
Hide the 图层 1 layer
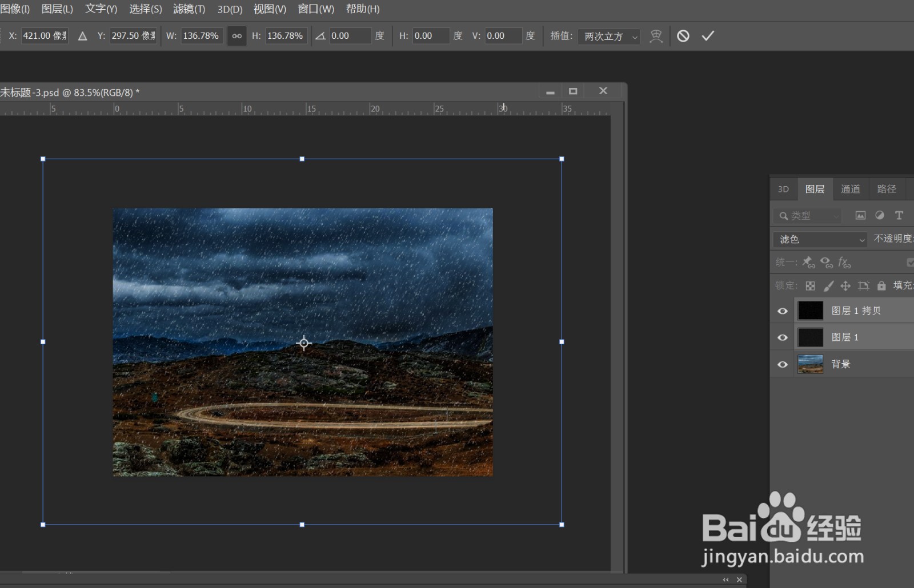click(x=783, y=337)
